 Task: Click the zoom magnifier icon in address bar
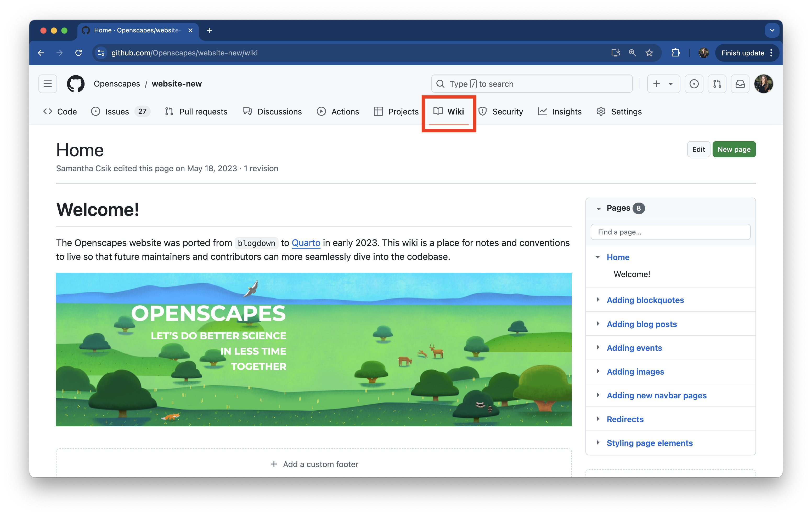[632, 53]
